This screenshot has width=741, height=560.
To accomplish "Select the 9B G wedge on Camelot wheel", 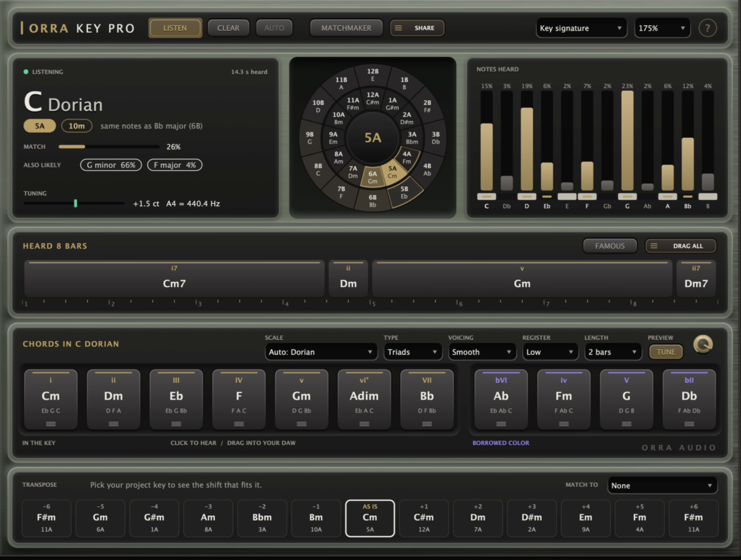I will click(x=310, y=138).
